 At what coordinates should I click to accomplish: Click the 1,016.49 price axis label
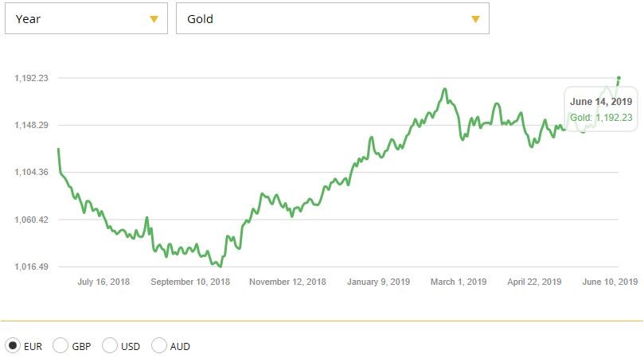(32, 267)
